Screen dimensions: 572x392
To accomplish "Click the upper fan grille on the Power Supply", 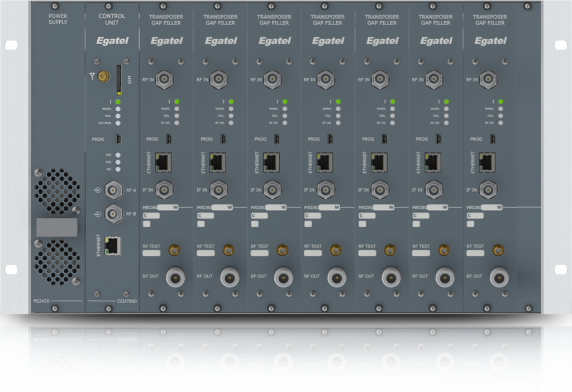I will (58, 193).
